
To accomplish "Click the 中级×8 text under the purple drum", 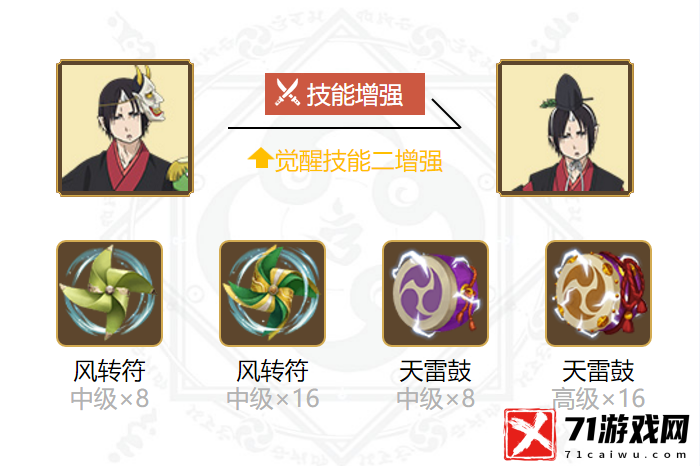I will pyautogui.click(x=435, y=399).
